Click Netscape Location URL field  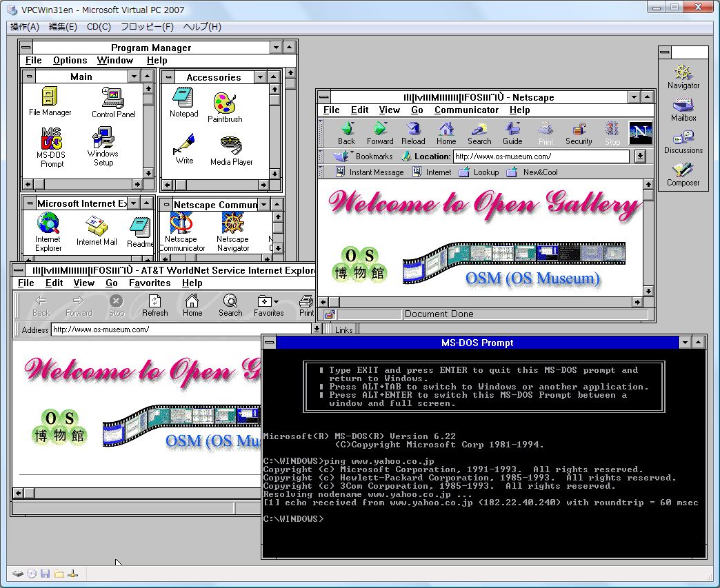tap(541, 156)
